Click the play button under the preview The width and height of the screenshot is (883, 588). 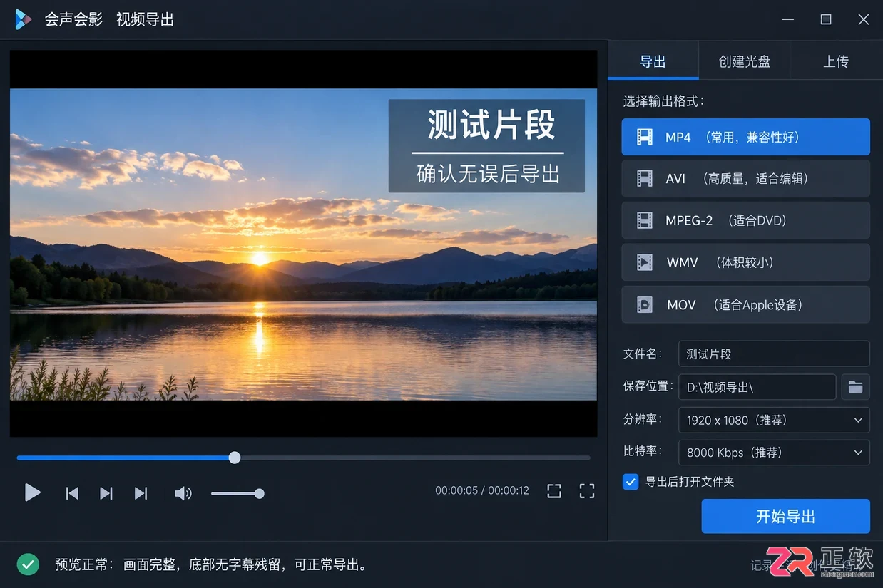(x=32, y=492)
